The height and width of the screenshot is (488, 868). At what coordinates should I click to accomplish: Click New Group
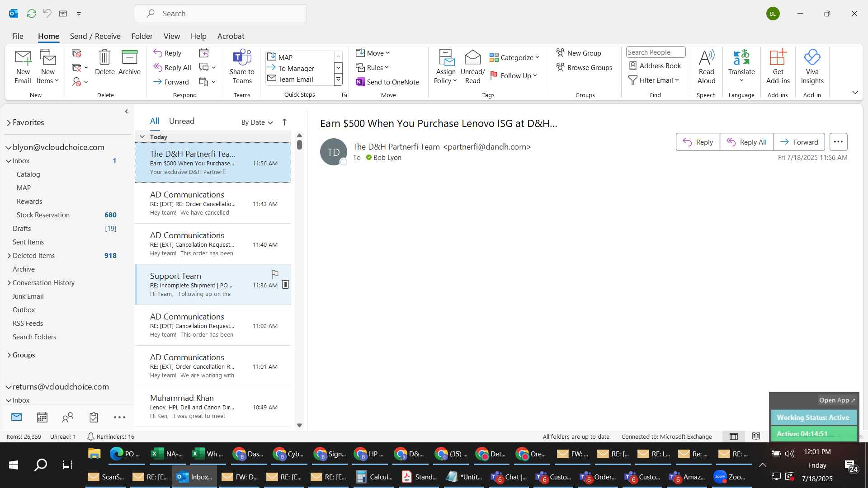(579, 53)
